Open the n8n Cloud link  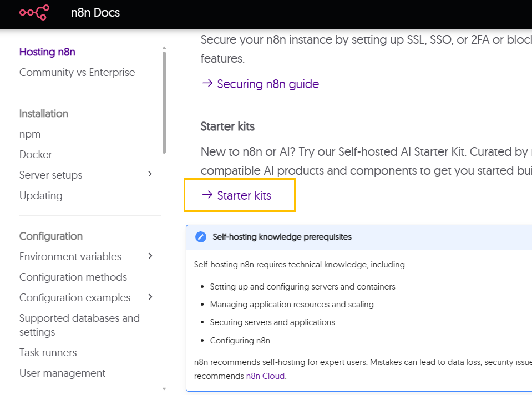[265, 376]
